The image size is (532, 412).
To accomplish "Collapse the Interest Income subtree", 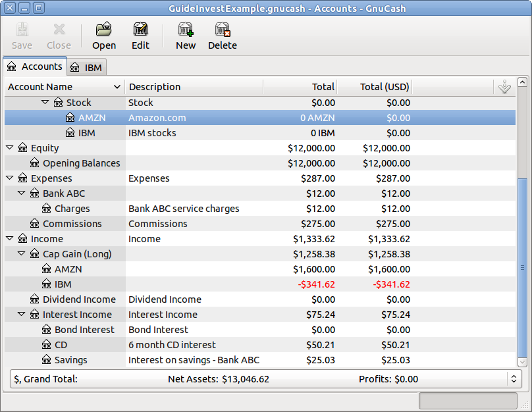I will point(21,314).
